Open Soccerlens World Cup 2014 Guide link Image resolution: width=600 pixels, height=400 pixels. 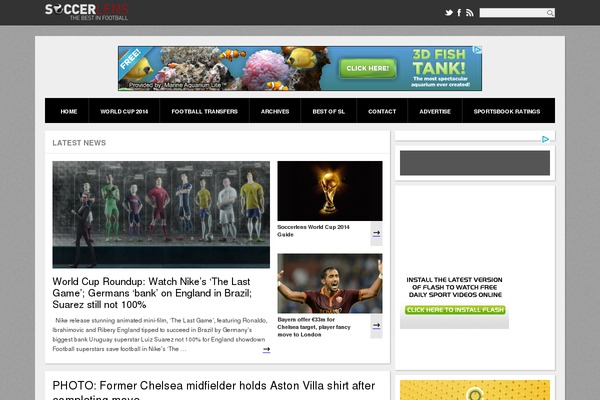coord(313,231)
